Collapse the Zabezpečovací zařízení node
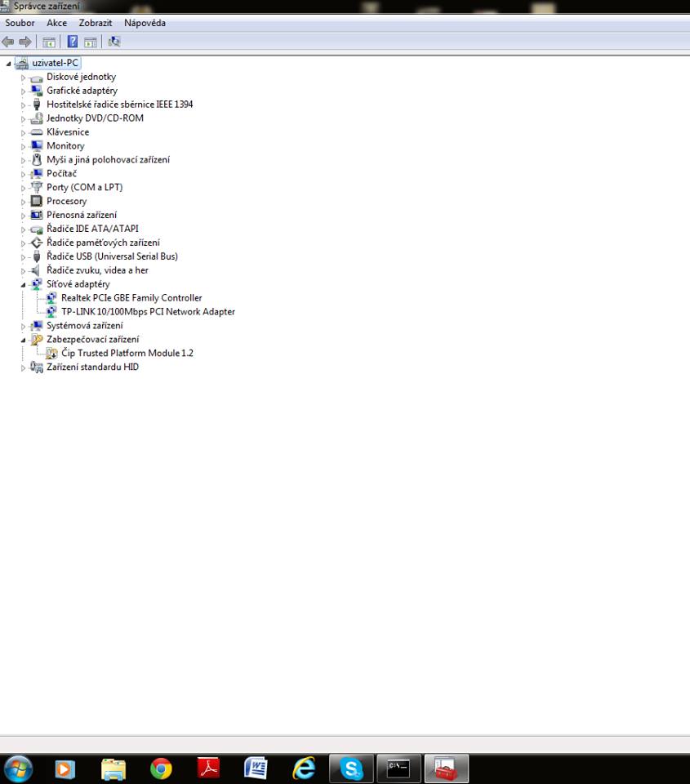 pos(23,340)
